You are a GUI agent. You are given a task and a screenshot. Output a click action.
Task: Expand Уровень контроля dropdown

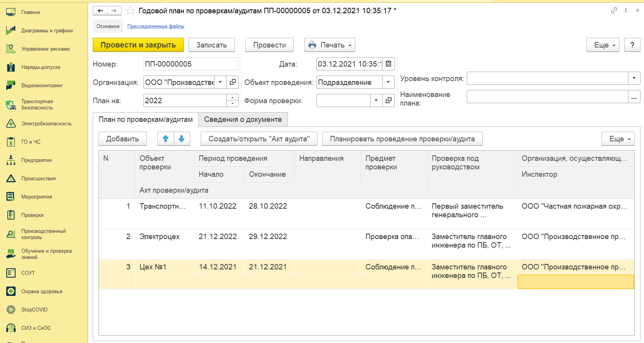tap(634, 78)
